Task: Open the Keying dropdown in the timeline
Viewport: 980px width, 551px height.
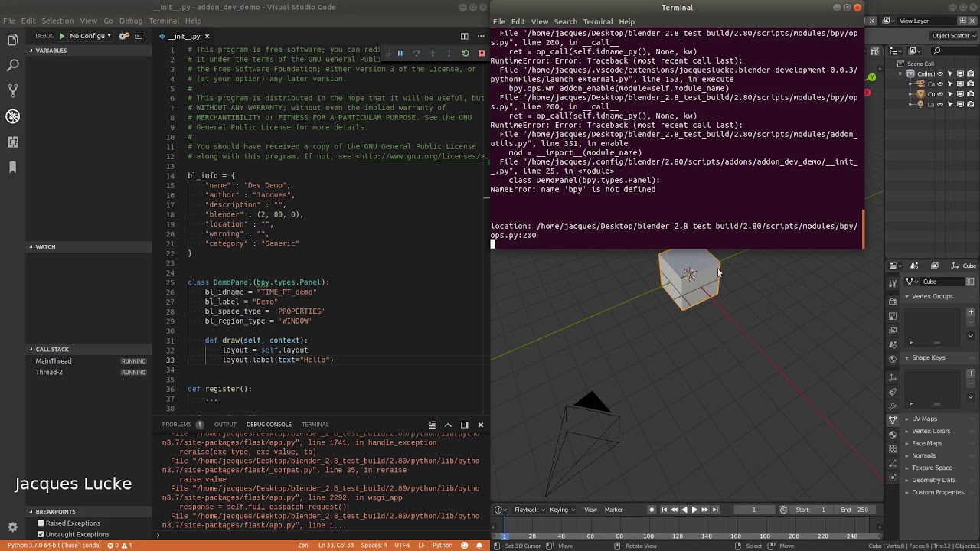Action: pyautogui.click(x=561, y=510)
